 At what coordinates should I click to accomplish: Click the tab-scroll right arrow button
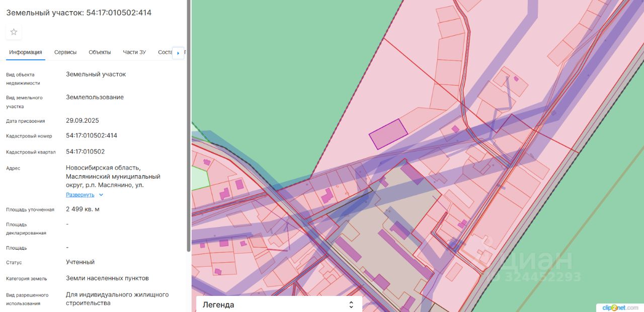[178, 53]
